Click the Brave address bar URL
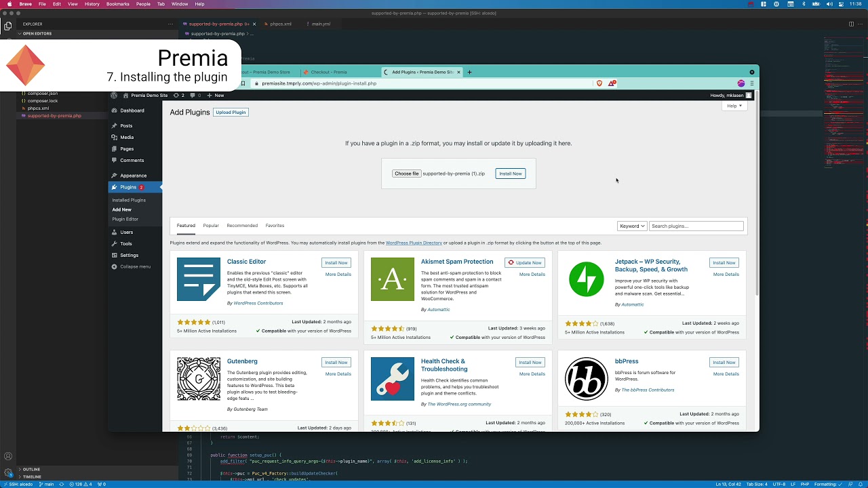 point(319,83)
